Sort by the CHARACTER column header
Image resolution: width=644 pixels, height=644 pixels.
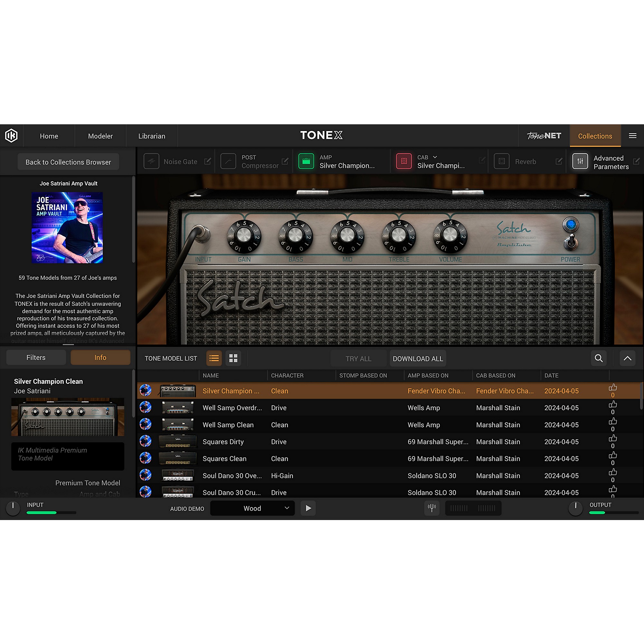pyautogui.click(x=287, y=375)
